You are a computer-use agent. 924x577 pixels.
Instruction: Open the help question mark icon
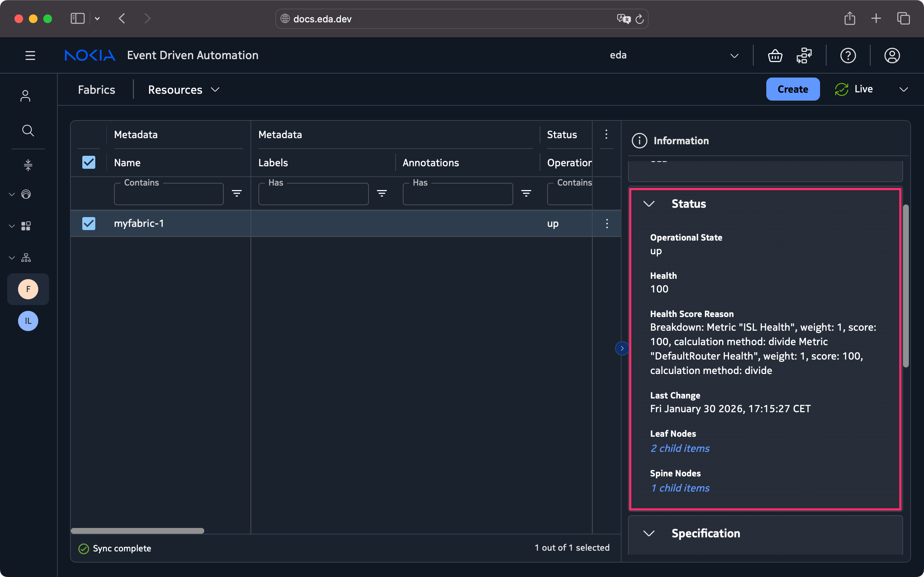click(x=847, y=56)
